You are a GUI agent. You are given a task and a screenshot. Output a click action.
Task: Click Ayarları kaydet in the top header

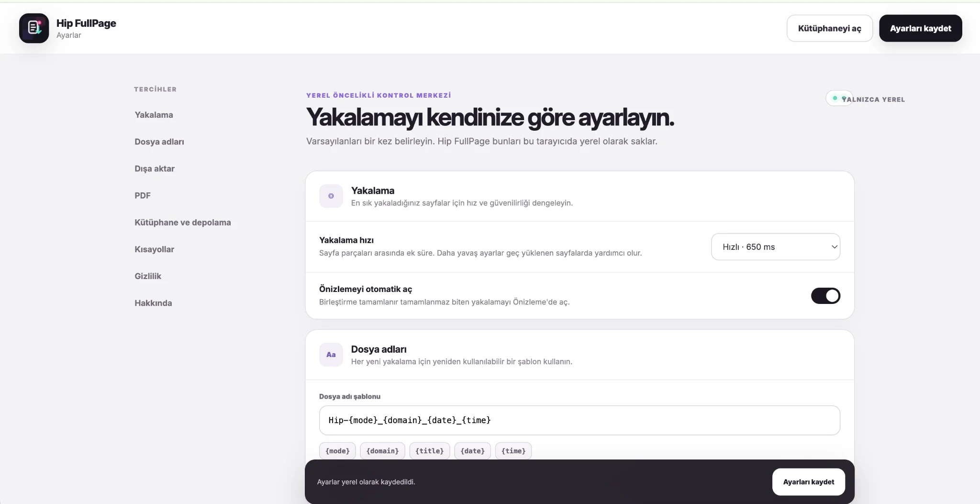[x=921, y=28]
